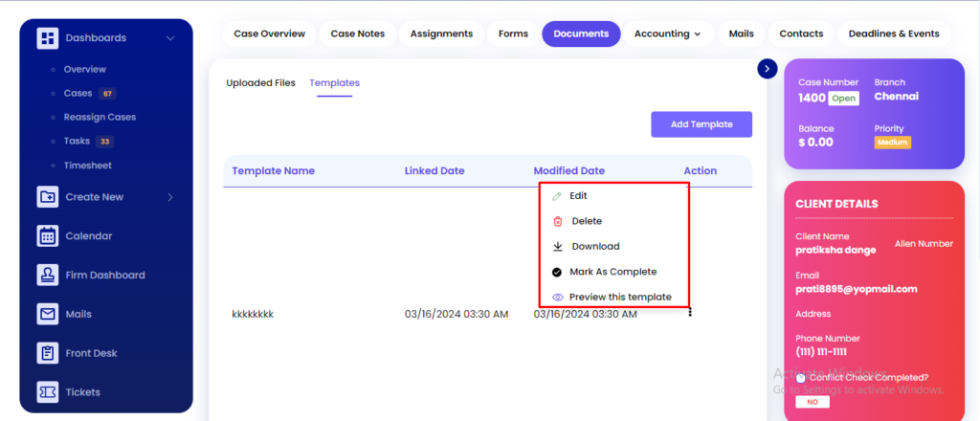
Task: Open Tasks in the sidebar
Action: point(77,142)
